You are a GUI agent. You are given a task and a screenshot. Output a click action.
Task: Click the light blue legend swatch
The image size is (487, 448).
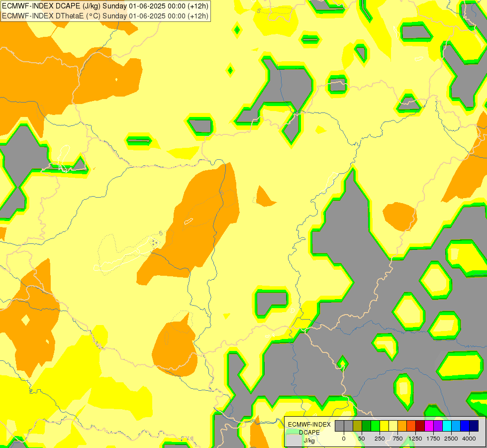tap(456, 426)
